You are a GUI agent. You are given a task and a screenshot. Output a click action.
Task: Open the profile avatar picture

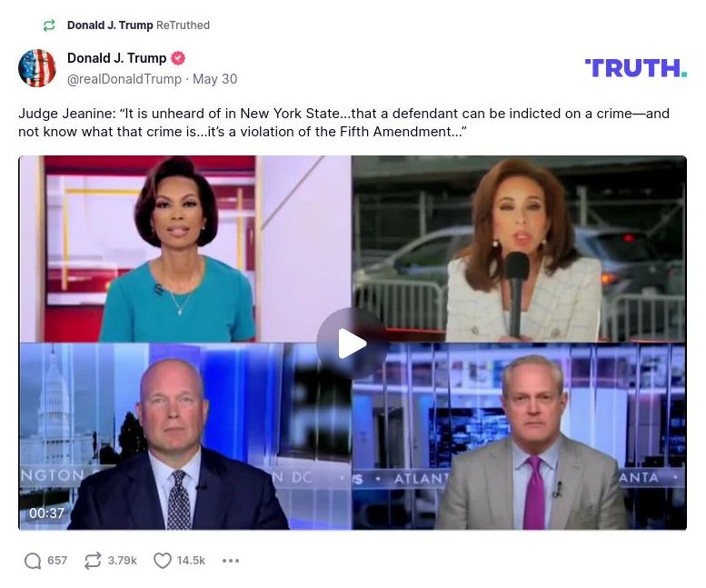[x=37, y=68]
